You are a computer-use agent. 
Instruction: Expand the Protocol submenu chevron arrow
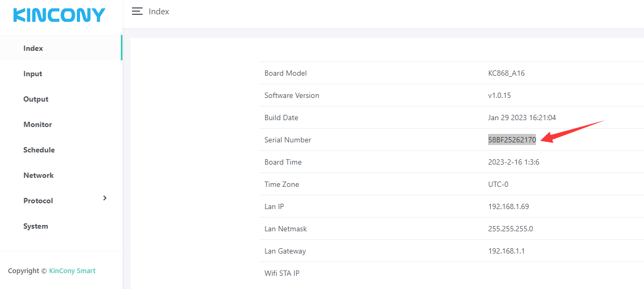(x=104, y=198)
